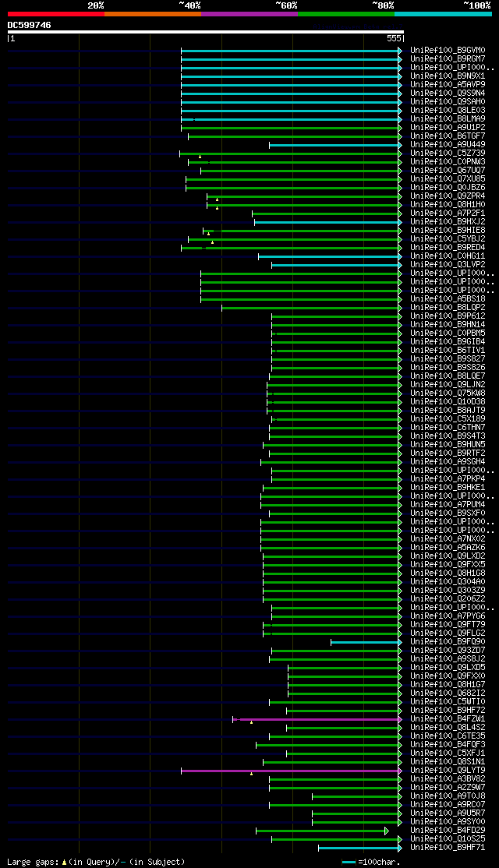Click the yellow gap marker under UniRef100_Q9ZPR4

tap(217, 199)
